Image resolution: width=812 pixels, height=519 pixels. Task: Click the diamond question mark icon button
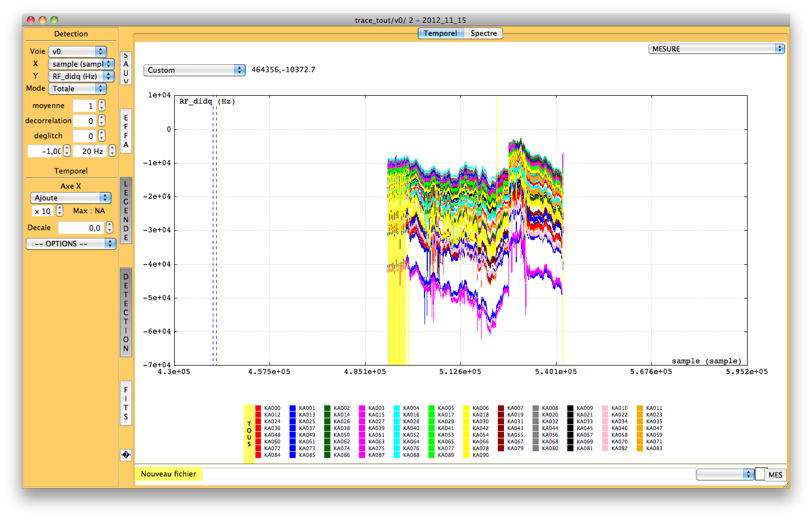(x=126, y=455)
